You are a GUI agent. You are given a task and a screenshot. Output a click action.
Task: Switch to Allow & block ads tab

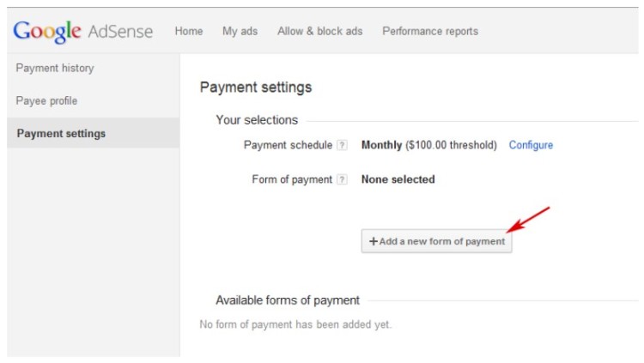[x=319, y=31]
